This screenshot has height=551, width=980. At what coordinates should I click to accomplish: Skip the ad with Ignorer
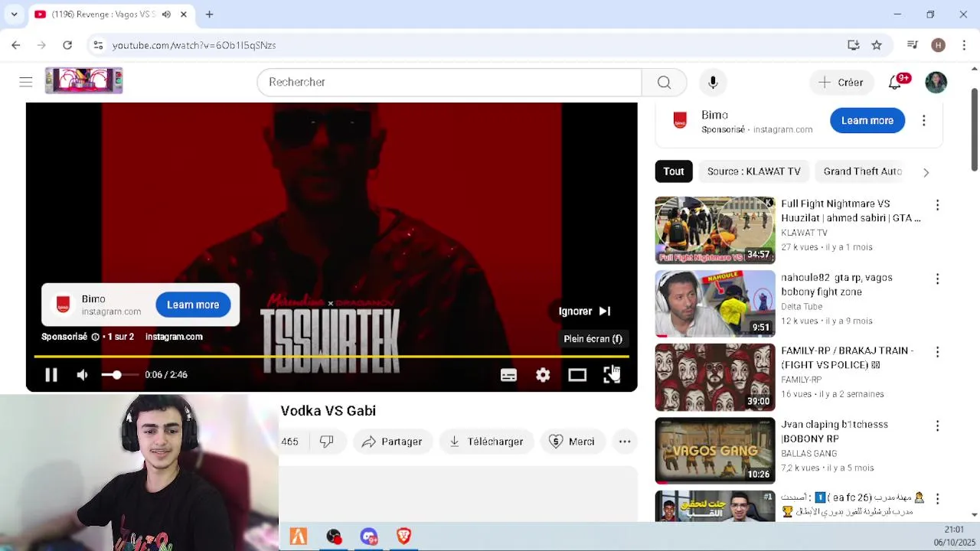pos(585,311)
